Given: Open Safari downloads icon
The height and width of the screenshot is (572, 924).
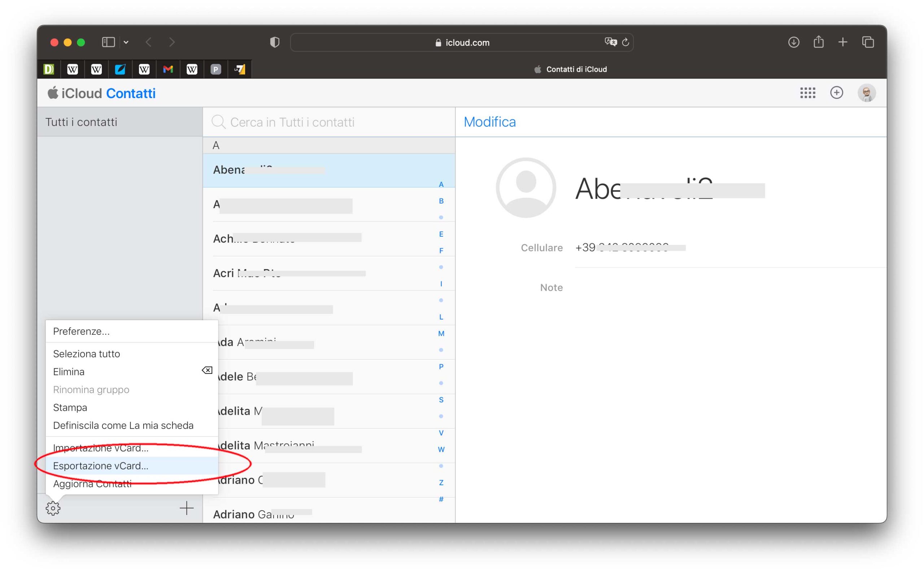Looking at the screenshot, I should [x=793, y=42].
